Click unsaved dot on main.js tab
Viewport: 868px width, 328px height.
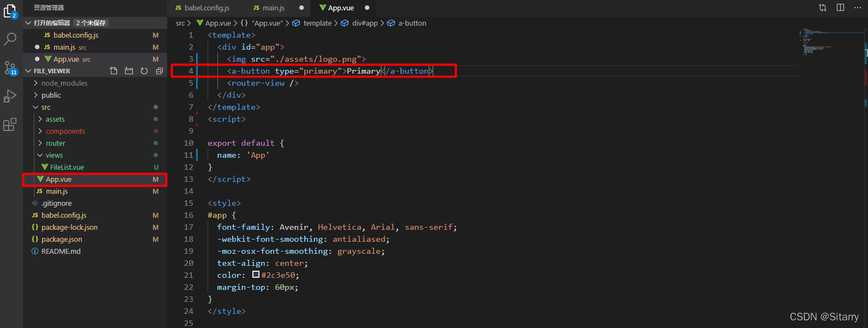(x=302, y=8)
